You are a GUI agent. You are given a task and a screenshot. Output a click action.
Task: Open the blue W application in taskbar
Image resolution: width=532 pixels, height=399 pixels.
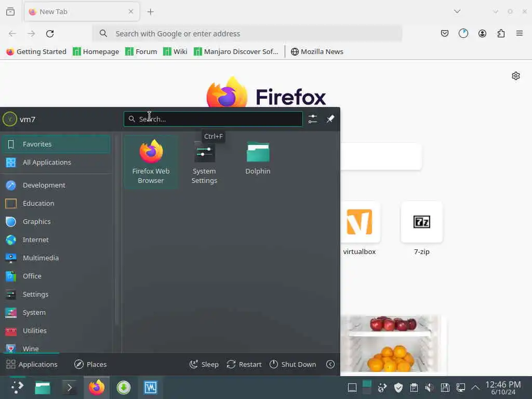(x=151, y=388)
